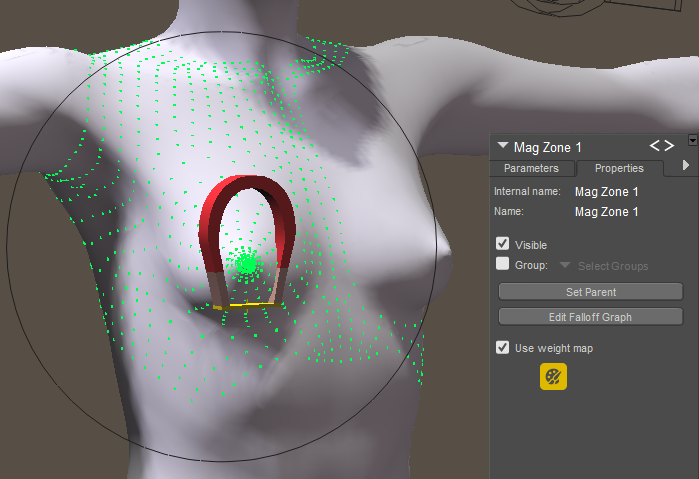Click the previous object left arrow
Screen dimensions: 699x479
tap(655, 147)
